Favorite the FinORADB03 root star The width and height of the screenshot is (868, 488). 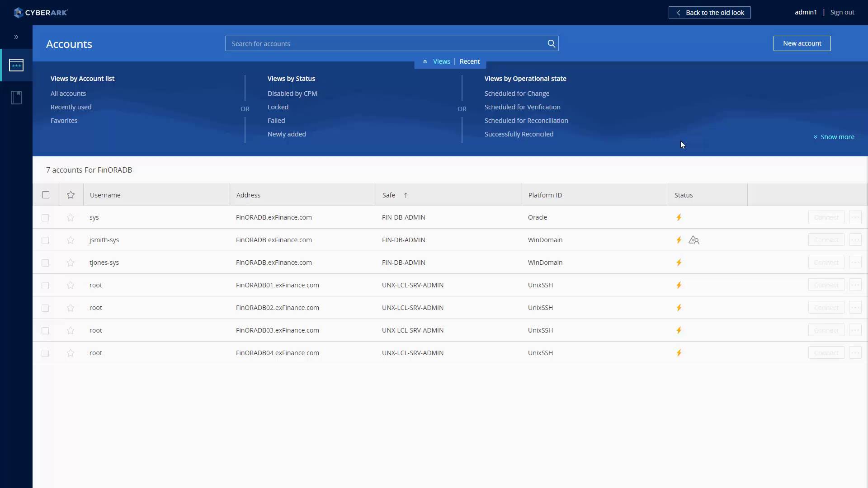point(71,330)
